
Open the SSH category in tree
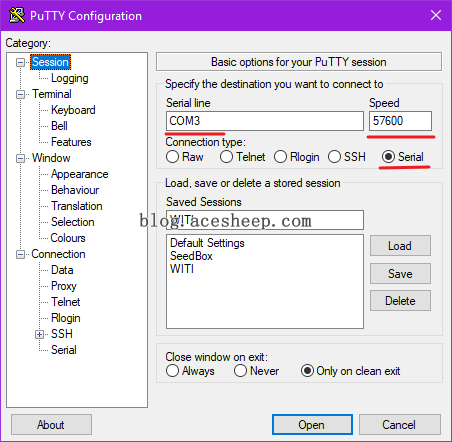(62, 334)
